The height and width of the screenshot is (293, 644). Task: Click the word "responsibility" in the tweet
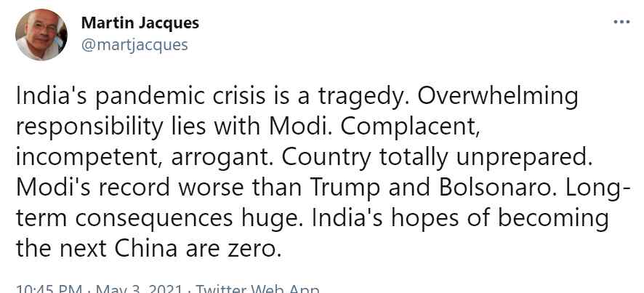(89, 128)
